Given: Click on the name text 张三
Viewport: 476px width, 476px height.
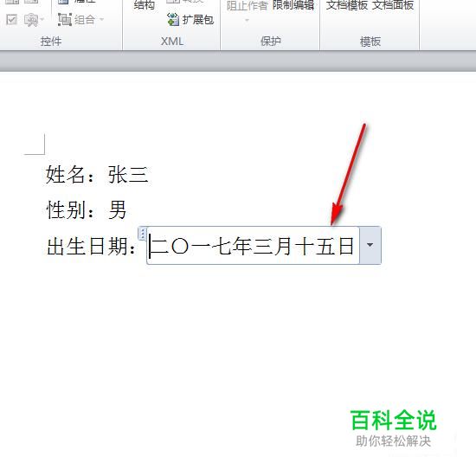Looking at the screenshot, I should [x=128, y=175].
